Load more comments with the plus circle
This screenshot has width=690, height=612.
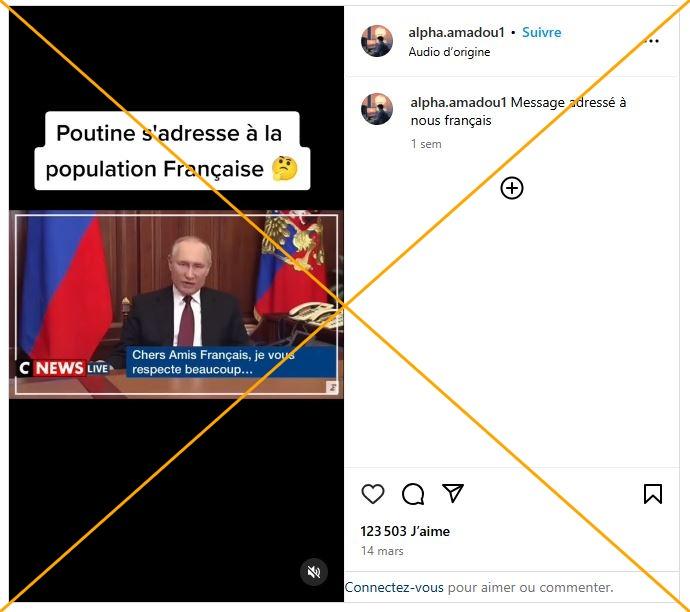[x=512, y=188]
